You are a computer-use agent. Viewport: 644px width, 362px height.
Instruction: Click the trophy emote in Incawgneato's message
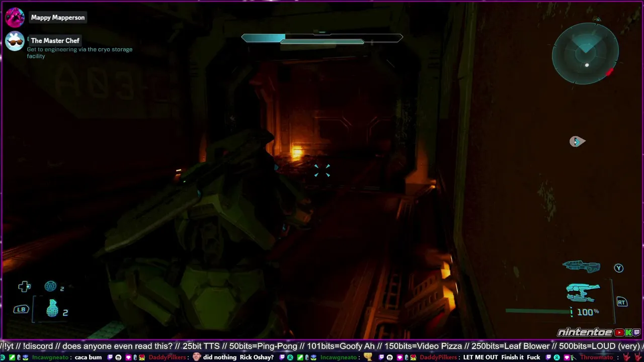368,357
